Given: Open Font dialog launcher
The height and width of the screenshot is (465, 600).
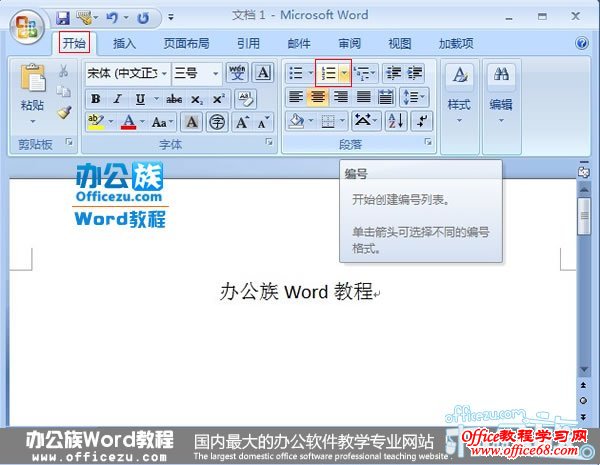Looking at the screenshot, I should tap(269, 142).
